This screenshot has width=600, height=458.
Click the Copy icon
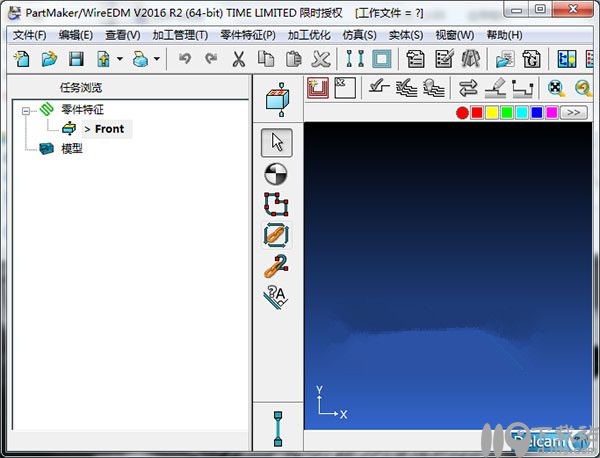tap(266, 59)
